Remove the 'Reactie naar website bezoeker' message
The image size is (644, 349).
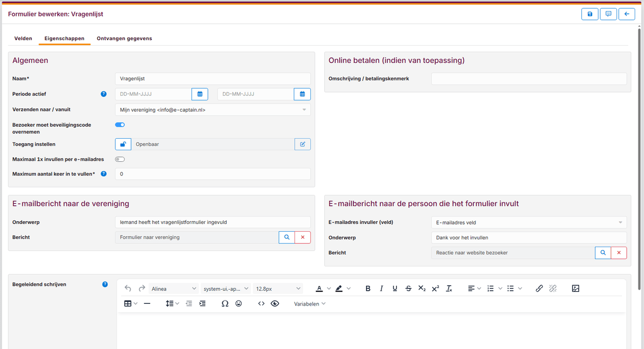coord(619,253)
